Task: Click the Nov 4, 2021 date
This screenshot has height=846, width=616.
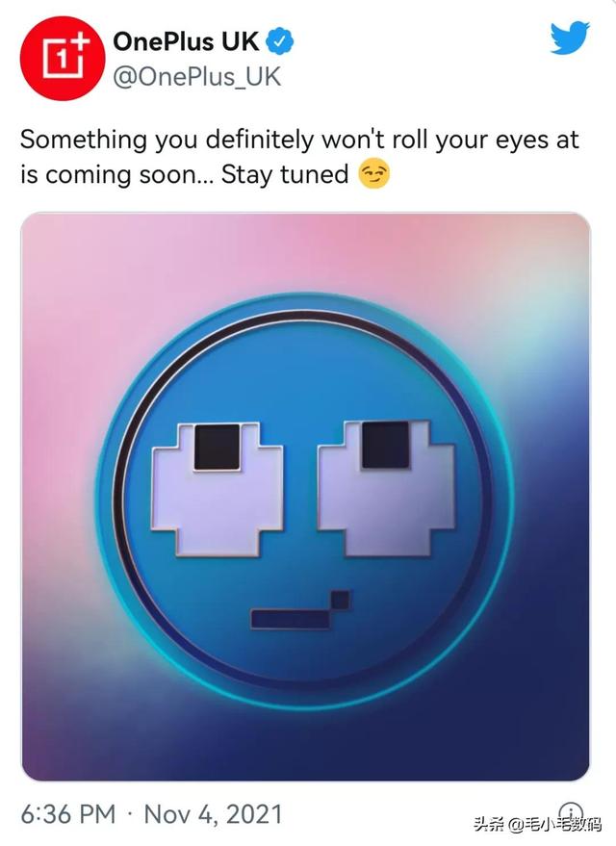Action: (x=213, y=813)
